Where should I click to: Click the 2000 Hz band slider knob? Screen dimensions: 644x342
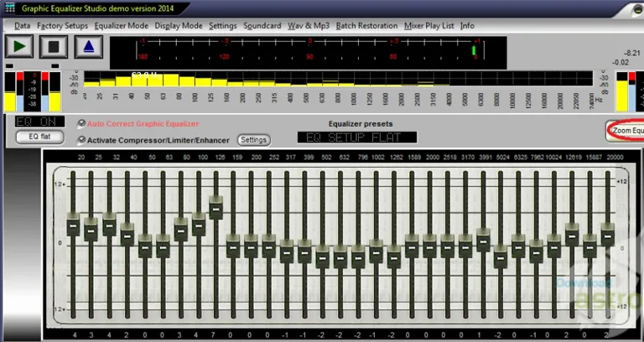click(429, 246)
